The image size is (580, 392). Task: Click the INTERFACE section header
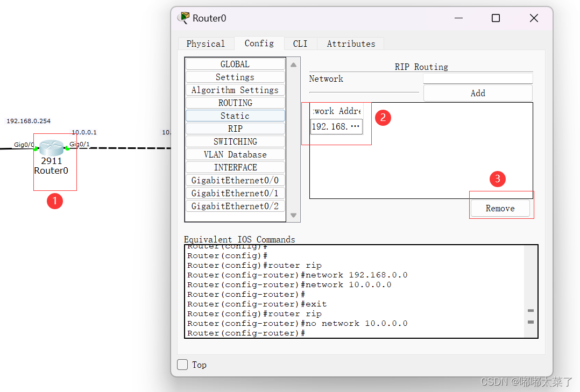tap(235, 168)
